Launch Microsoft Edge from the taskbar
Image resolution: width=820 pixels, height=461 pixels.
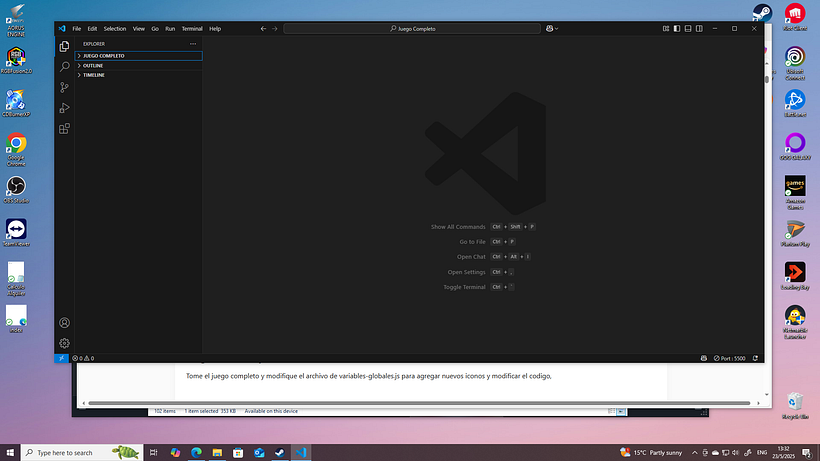(x=196, y=453)
